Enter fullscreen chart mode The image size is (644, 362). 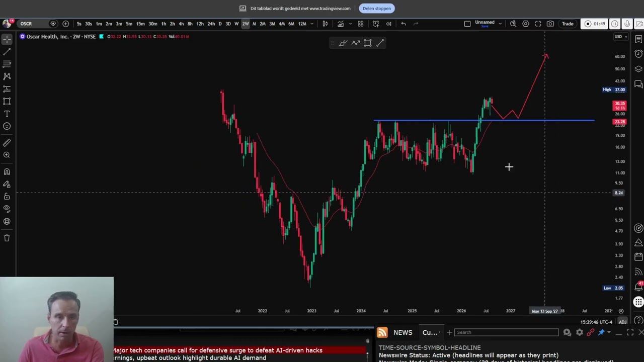538,24
